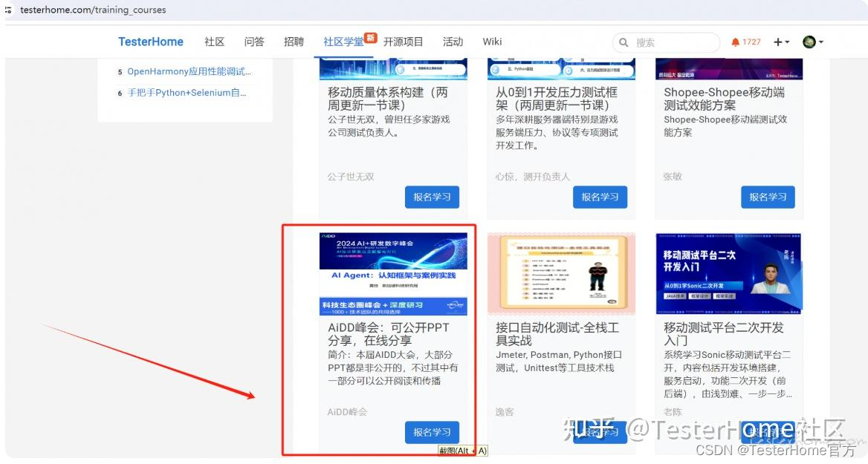Click the search magnifier icon
The height and width of the screenshot is (464, 868).
[624, 42]
